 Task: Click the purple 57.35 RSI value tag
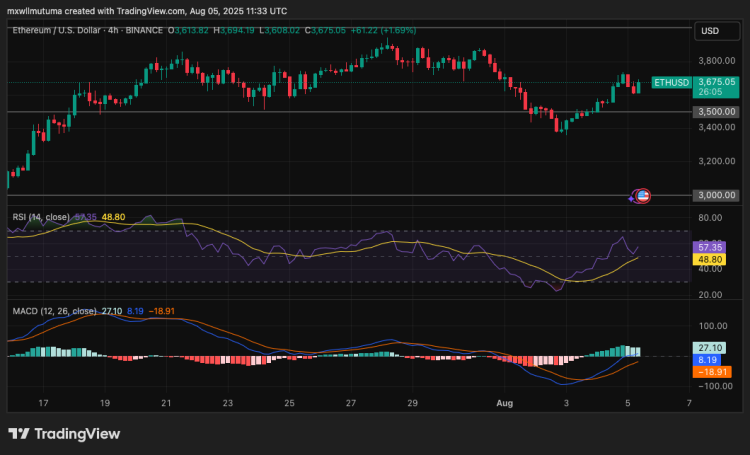point(711,246)
